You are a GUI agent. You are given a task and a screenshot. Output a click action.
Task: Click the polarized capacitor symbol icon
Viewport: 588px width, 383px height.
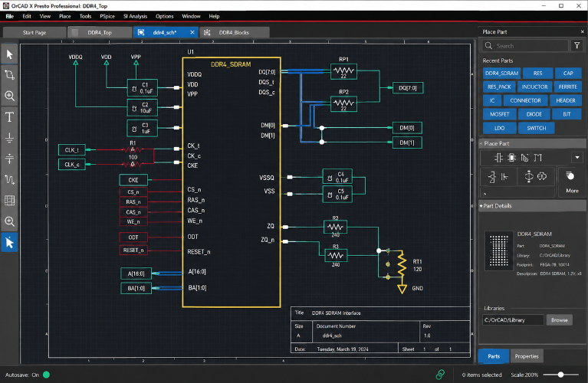tap(504, 176)
